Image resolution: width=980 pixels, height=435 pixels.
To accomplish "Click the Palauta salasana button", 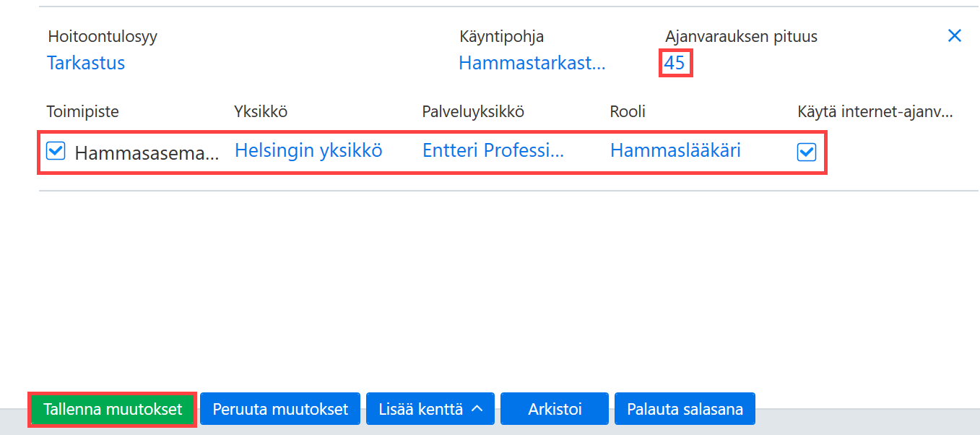I will pos(685,409).
